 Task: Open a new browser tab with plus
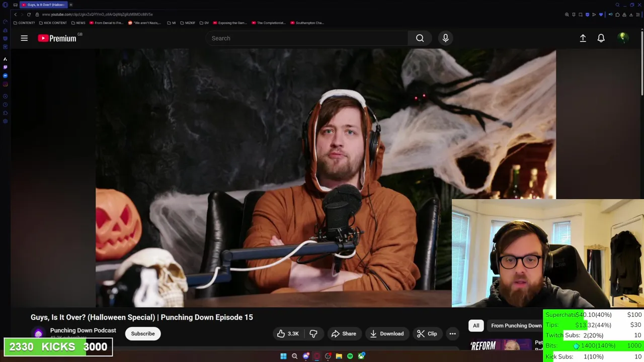(71, 5)
